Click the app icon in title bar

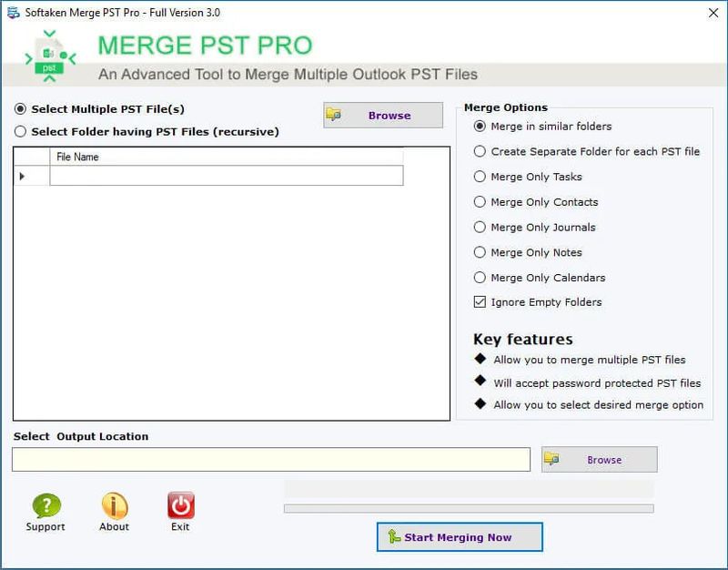tap(14, 13)
